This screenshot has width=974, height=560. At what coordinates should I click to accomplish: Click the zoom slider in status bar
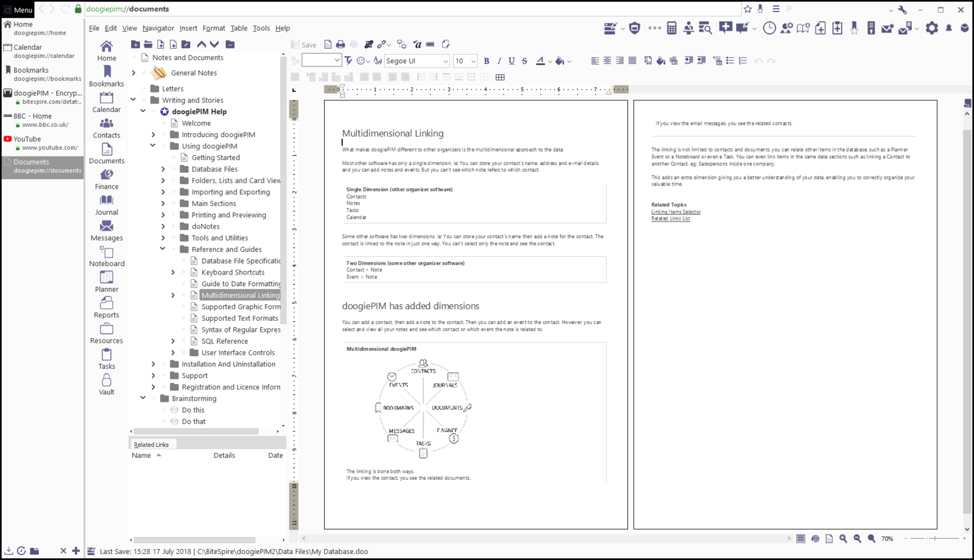tap(934, 539)
